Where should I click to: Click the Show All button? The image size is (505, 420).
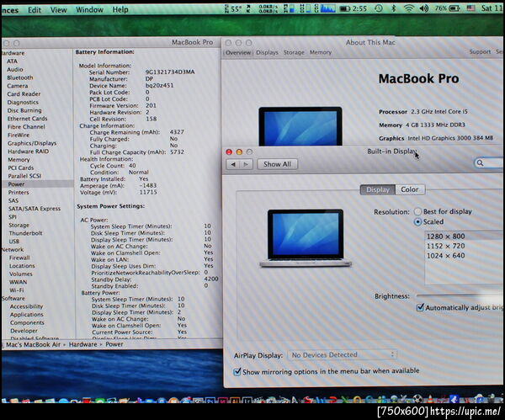pyautogui.click(x=277, y=164)
